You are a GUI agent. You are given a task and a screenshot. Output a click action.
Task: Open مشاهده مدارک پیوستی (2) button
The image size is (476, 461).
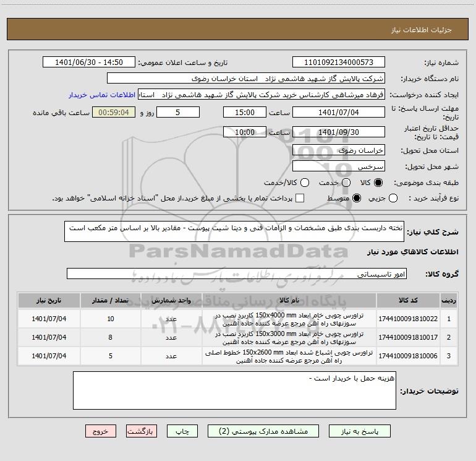click(x=263, y=431)
